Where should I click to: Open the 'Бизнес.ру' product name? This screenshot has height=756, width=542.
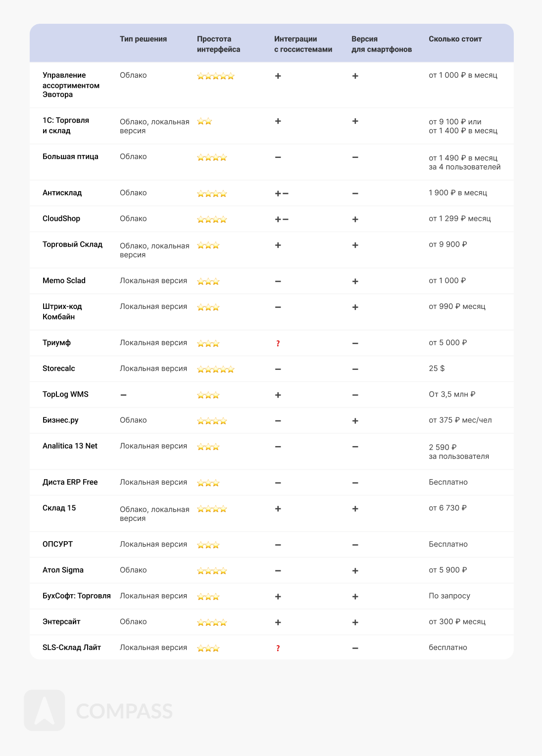click(60, 420)
